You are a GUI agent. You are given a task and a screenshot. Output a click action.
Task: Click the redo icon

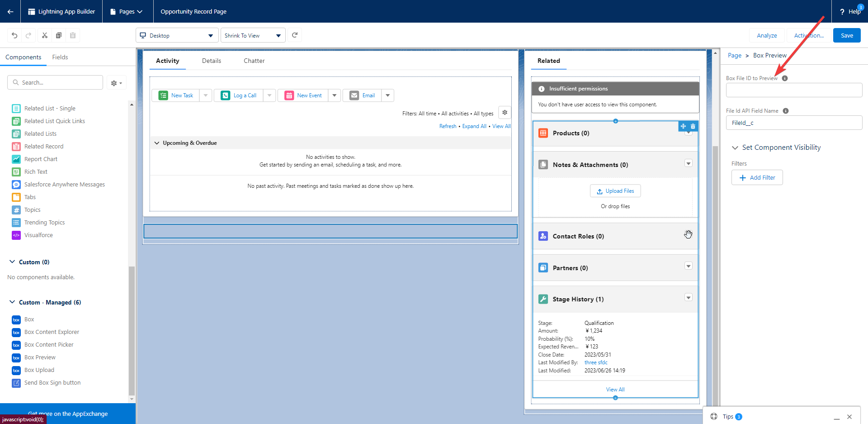pos(28,35)
